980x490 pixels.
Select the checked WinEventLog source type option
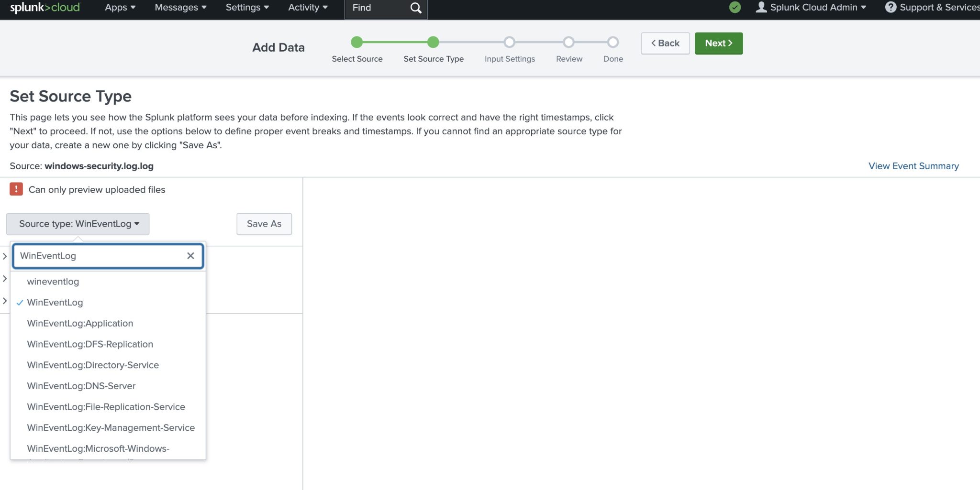(55, 303)
